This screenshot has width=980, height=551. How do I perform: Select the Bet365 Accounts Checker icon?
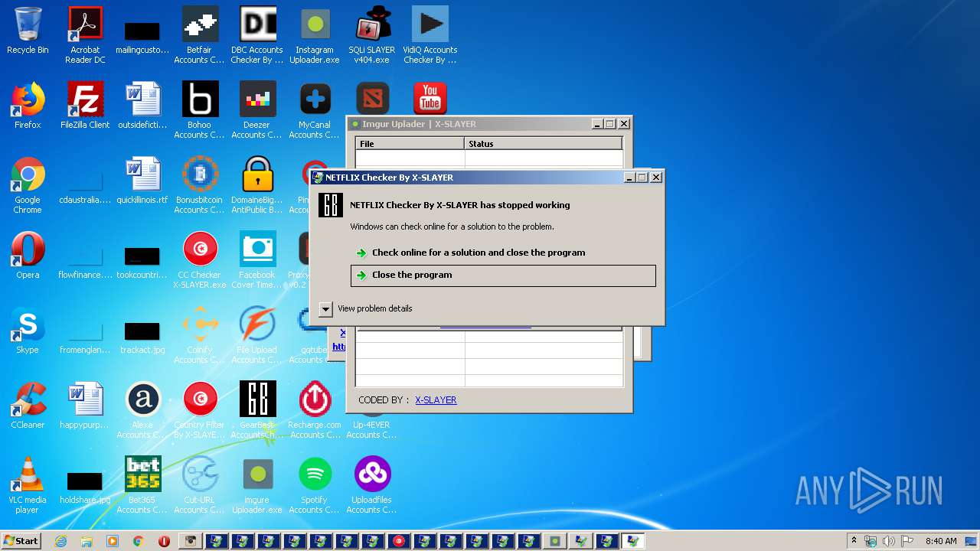coord(142,484)
